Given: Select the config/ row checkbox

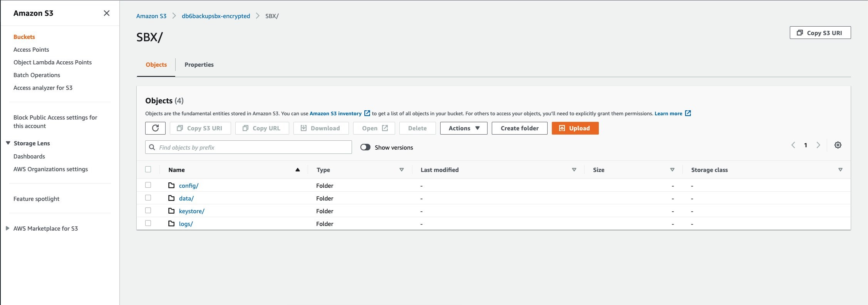Looking at the screenshot, I should (148, 185).
